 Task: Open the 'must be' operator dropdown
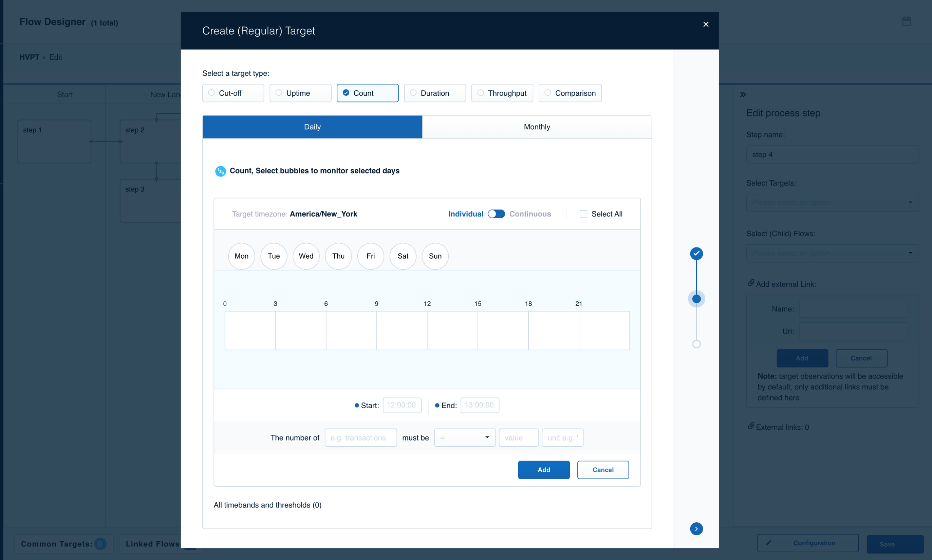tap(465, 437)
